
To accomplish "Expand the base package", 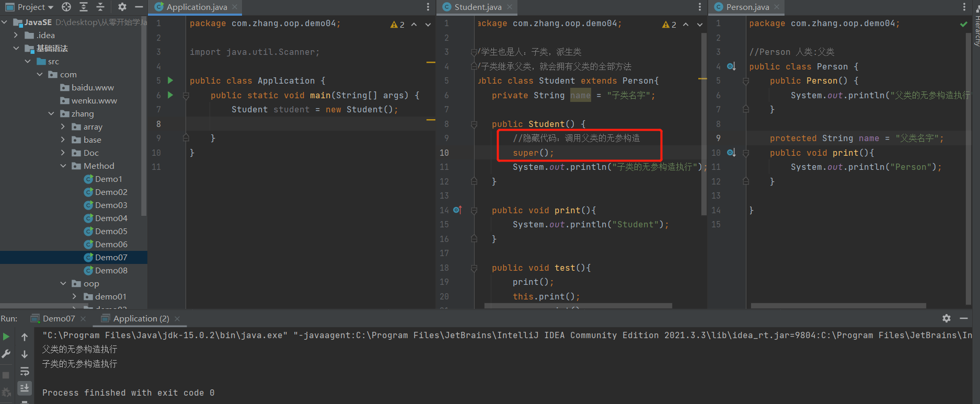I will click(x=63, y=140).
